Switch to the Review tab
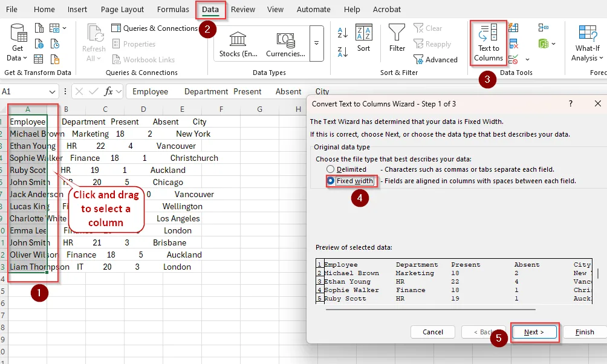Viewport: 607px width, 364px height. [243, 9]
